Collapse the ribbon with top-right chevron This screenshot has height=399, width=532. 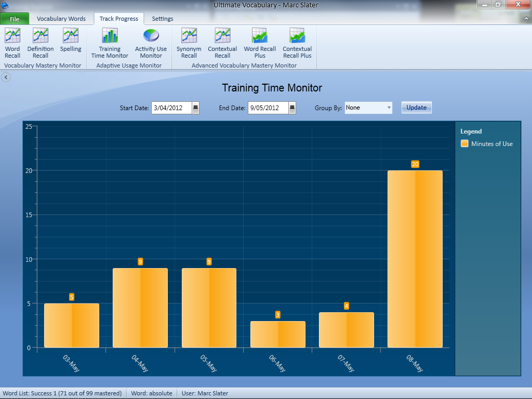point(526,19)
